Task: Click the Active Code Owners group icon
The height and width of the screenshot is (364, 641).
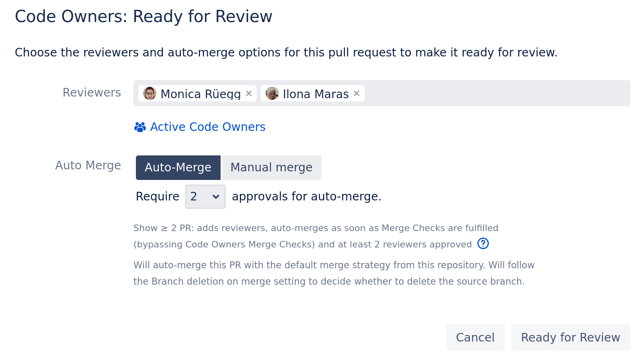Action: [x=140, y=127]
